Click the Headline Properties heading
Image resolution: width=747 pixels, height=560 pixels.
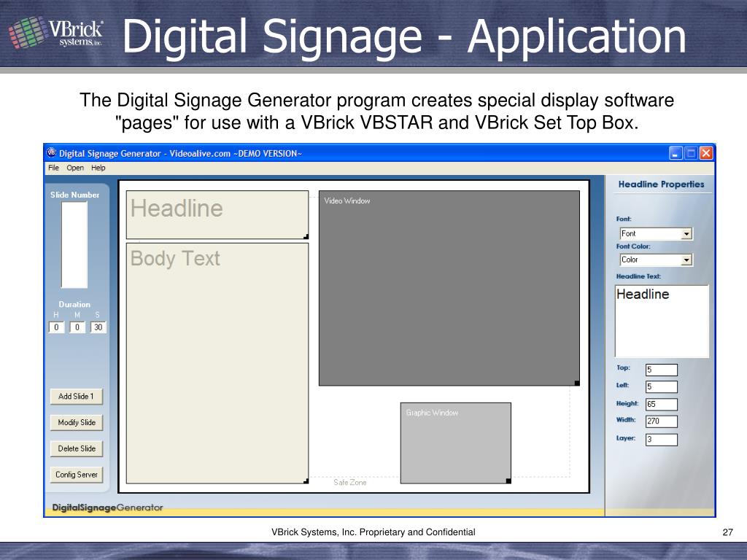[x=661, y=184]
